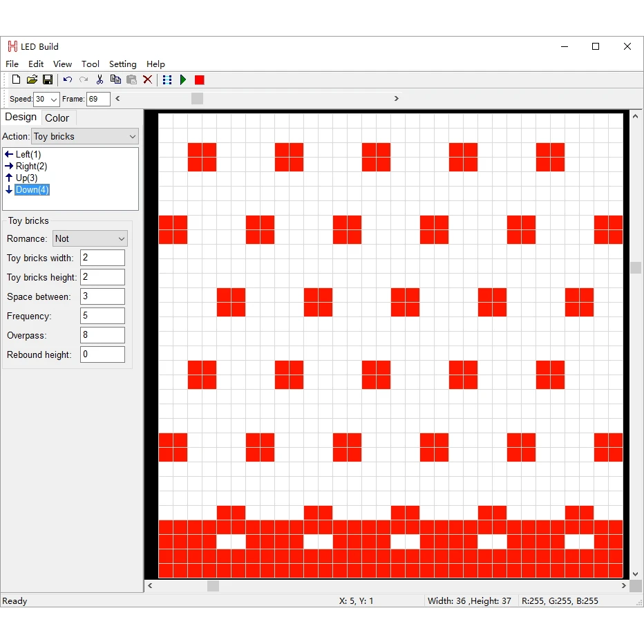
Task: Click the LED Build app logo icon
Action: coord(12,46)
